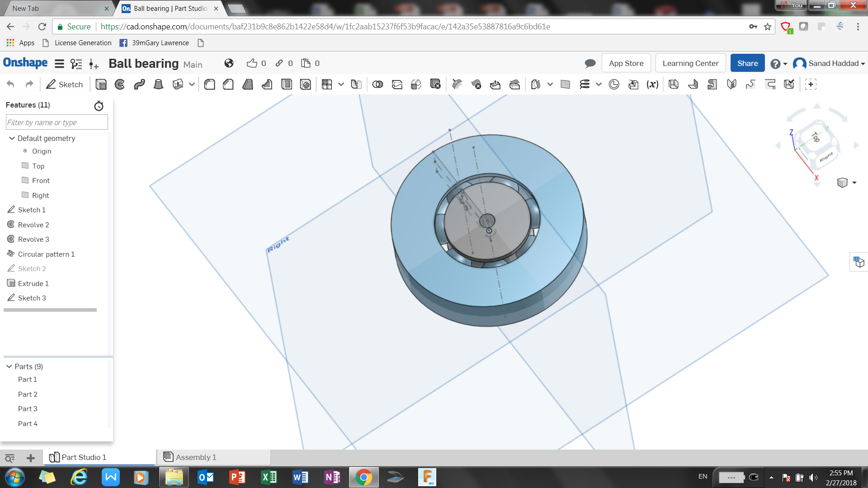Open the Learning Center

pyautogui.click(x=690, y=63)
